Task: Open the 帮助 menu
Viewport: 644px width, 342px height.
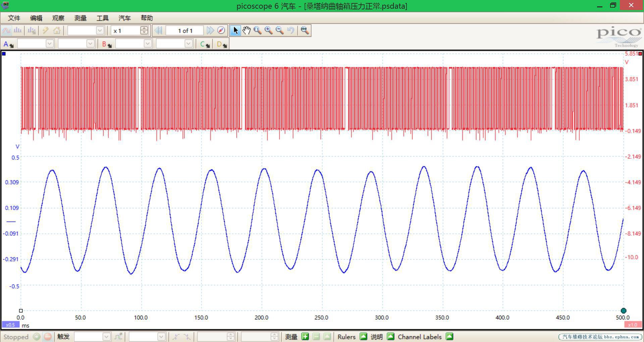Action: [147, 18]
